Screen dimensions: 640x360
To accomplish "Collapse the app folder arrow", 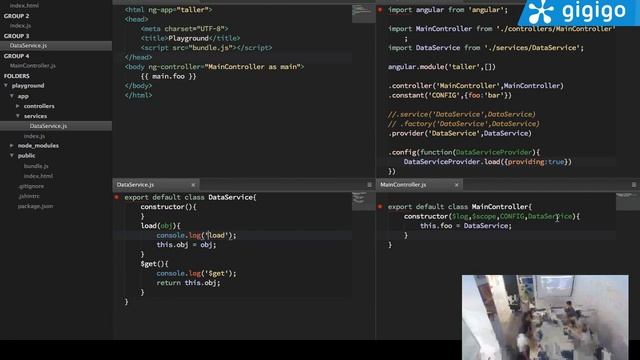I will tap(12, 96).
